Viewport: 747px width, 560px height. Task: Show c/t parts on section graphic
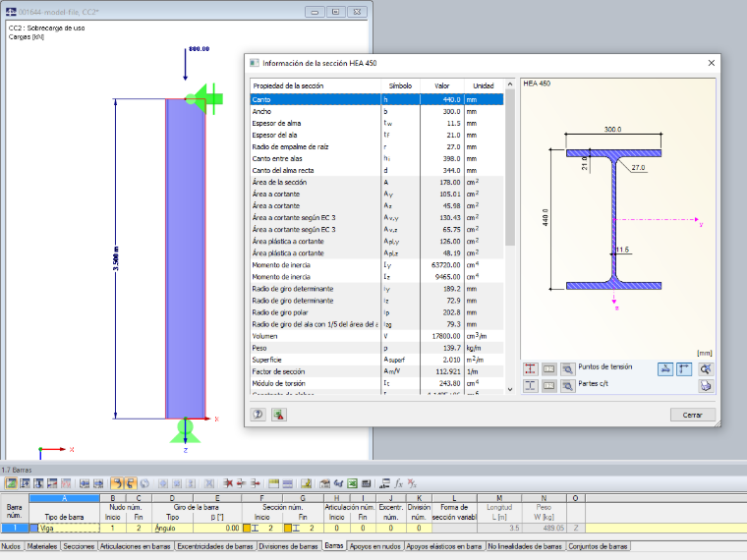pos(530,386)
